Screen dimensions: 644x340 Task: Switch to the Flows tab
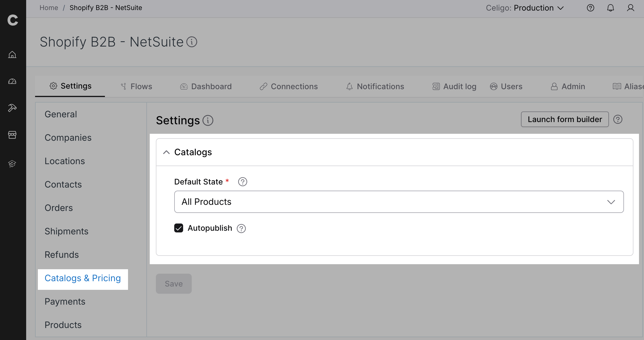tap(136, 86)
